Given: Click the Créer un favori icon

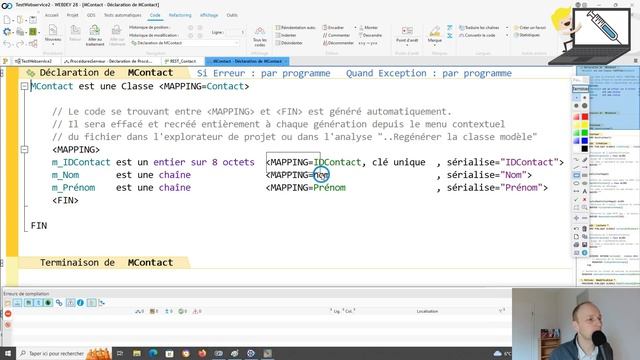Looking at the screenshot, I should tap(516, 27).
